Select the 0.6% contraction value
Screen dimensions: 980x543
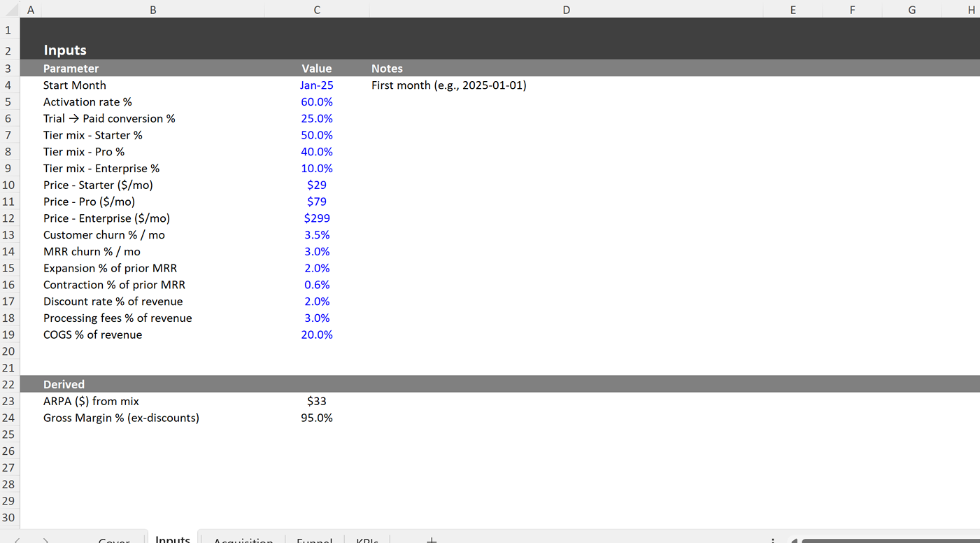point(317,285)
